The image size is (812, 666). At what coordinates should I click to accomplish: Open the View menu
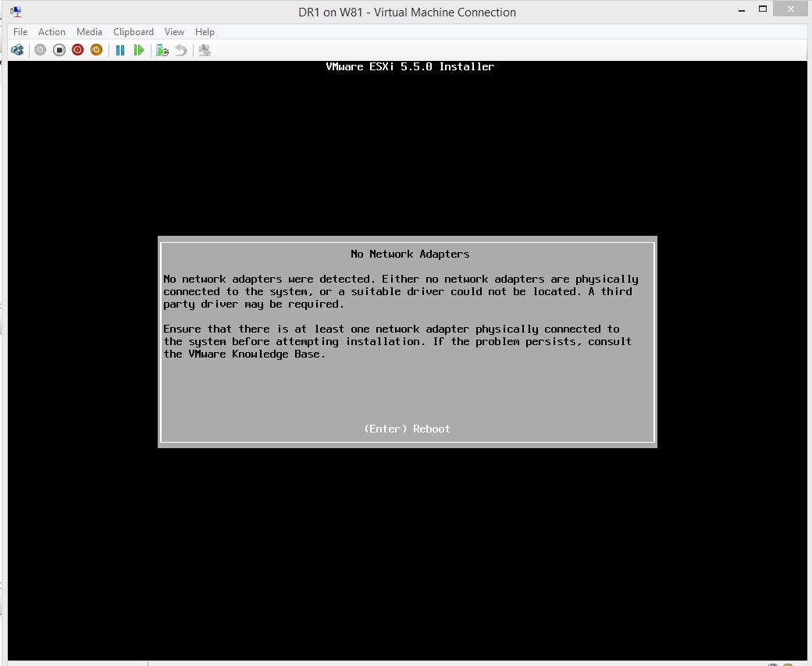tap(174, 32)
